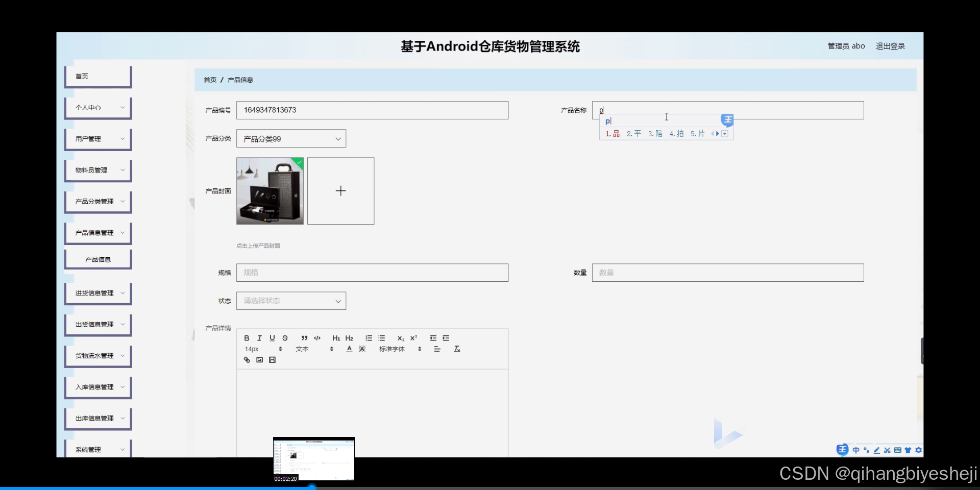Insert a hyperlink using the link icon
Screen dimensions: 980x490
[x=247, y=360]
